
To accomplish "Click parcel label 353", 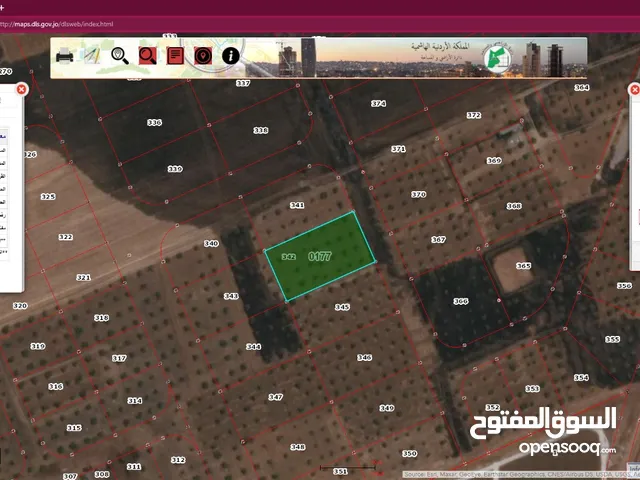I will [x=533, y=389].
